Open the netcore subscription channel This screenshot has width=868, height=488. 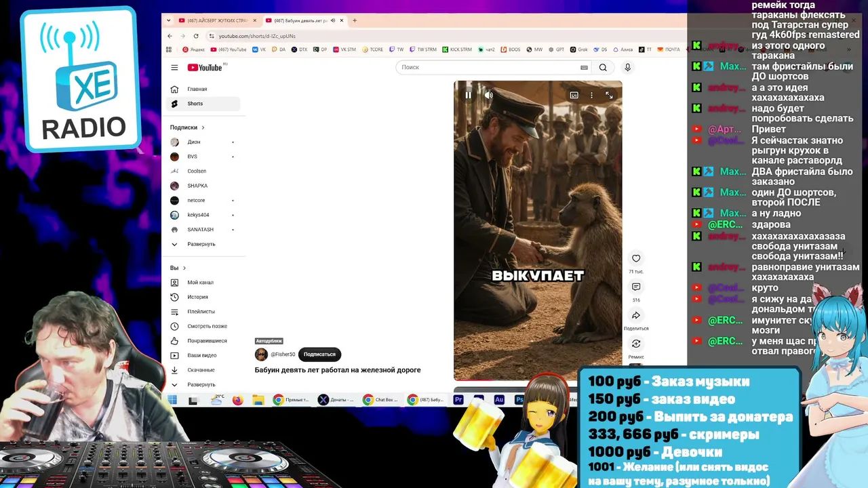click(x=203, y=200)
